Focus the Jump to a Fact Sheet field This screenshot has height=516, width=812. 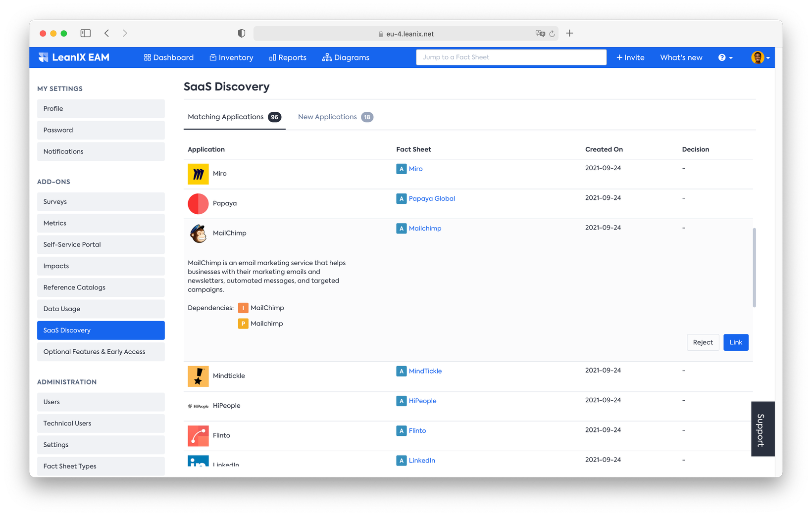511,57
